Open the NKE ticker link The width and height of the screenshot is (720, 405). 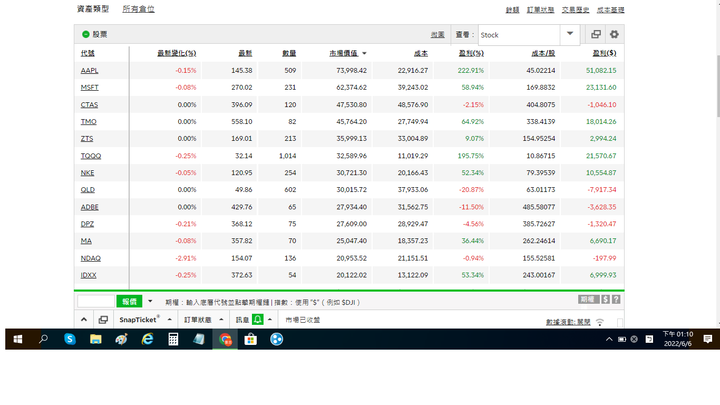coord(87,173)
